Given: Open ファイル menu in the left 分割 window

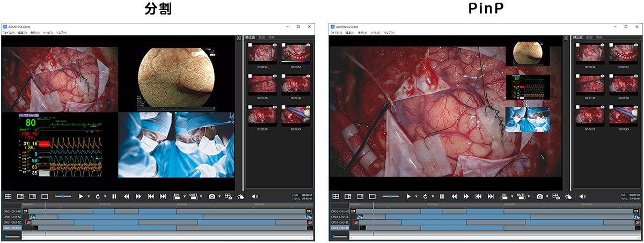Looking at the screenshot, I should tap(8, 33).
